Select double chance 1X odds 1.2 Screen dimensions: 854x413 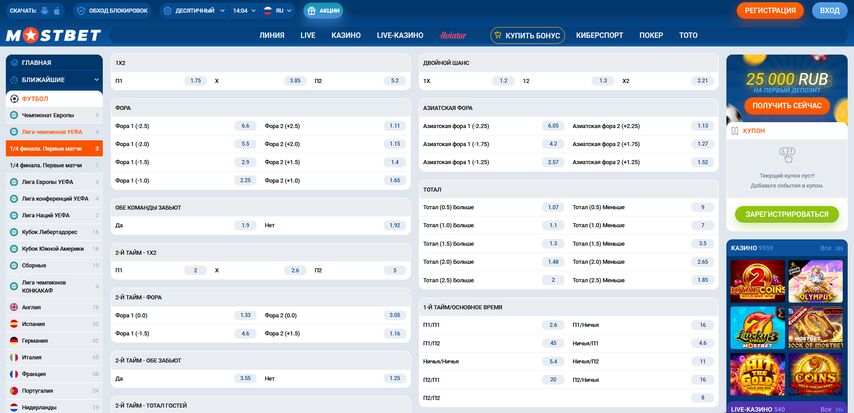503,81
